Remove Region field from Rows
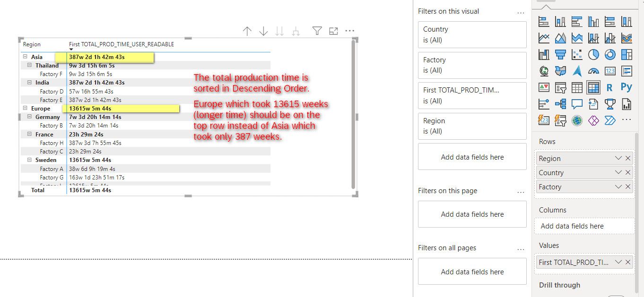The image size is (644, 297). 628,158
